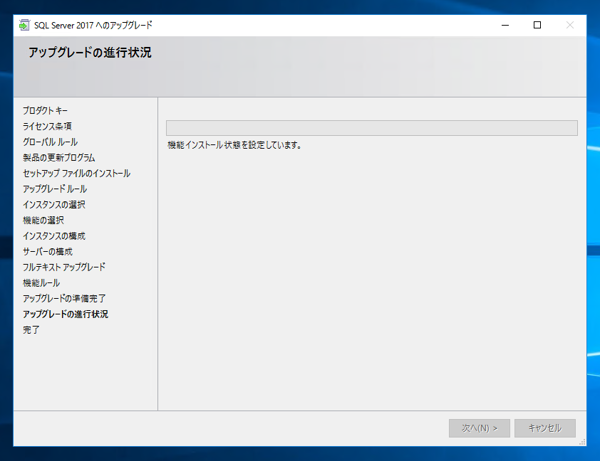This screenshot has width=600, height=461.
Task: Select the アップグレードの準備完了 step
Action: 64,298
